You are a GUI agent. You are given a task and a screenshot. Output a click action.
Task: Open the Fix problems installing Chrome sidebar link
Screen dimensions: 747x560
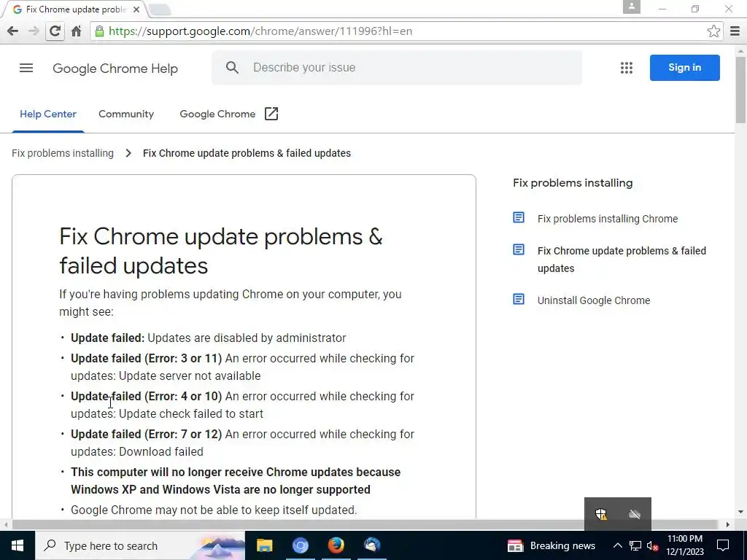tap(608, 219)
